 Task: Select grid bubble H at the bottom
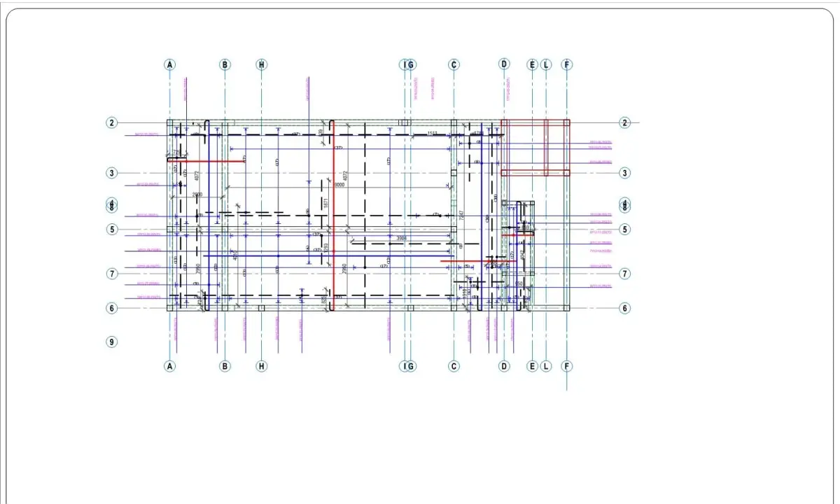[261, 366]
